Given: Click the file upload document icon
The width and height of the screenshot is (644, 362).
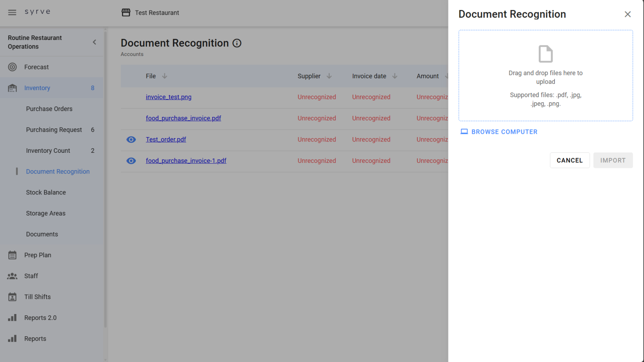Looking at the screenshot, I should point(546,54).
